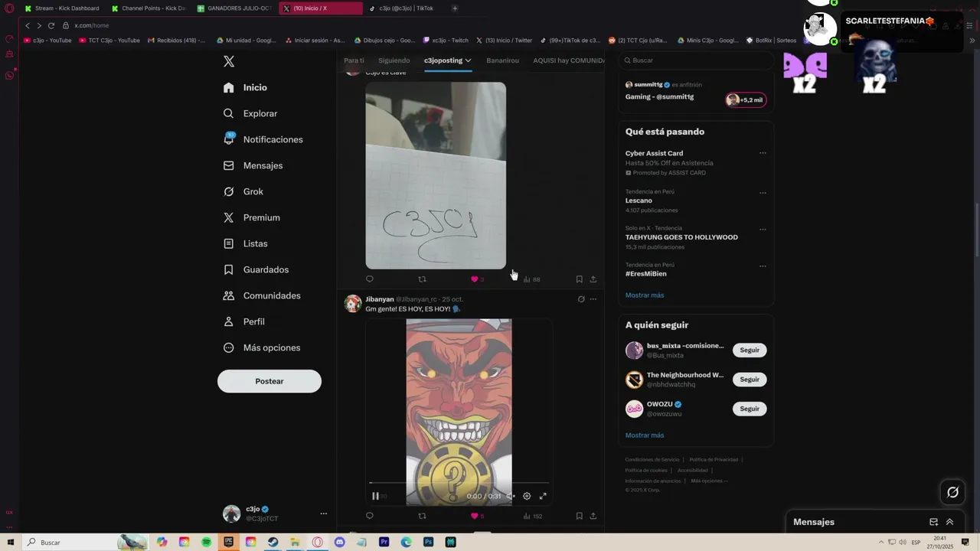Click Grok icon on Jibanyan post
Viewport: 980px width, 551px height.
[x=581, y=299]
